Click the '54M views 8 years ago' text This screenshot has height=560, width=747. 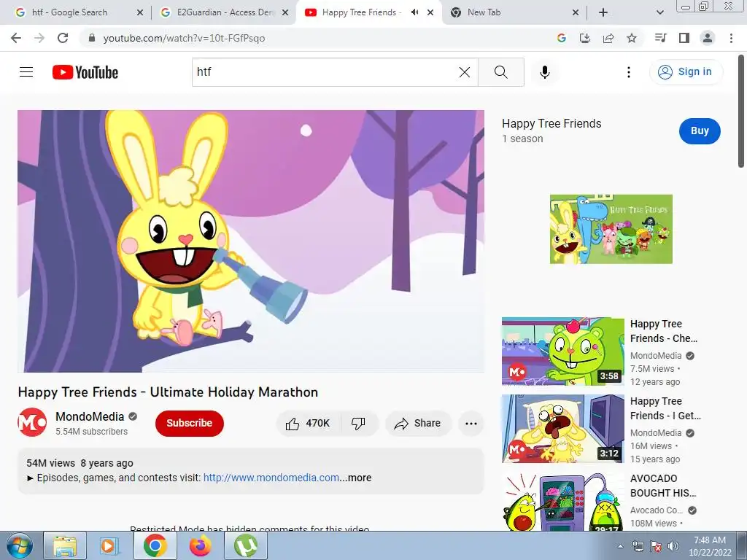pyautogui.click(x=80, y=463)
